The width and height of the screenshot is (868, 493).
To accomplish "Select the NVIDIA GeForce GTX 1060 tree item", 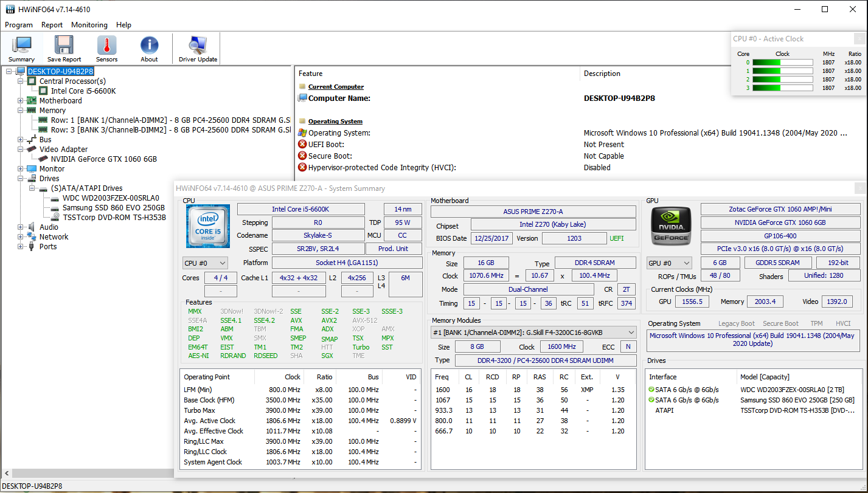I will 103,159.
